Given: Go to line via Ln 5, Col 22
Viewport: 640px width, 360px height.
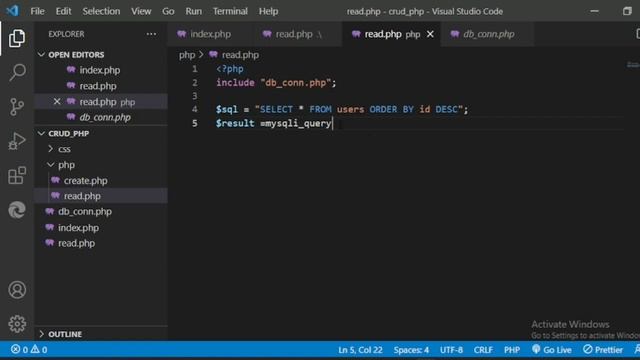Looking at the screenshot, I should pyautogui.click(x=360, y=350).
